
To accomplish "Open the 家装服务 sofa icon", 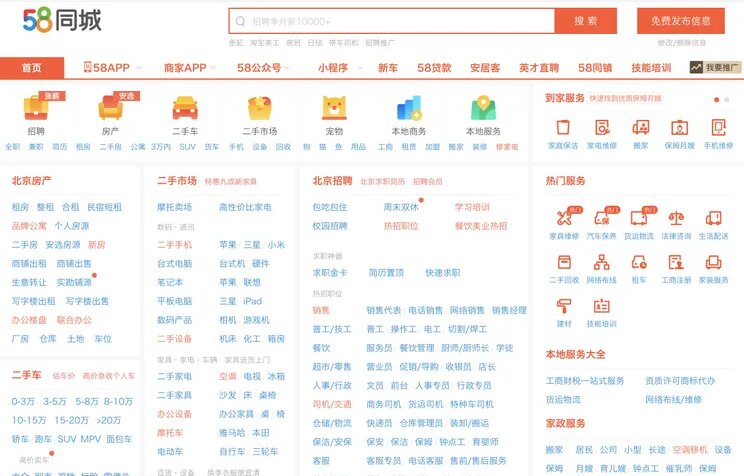I will click(714, 262).
